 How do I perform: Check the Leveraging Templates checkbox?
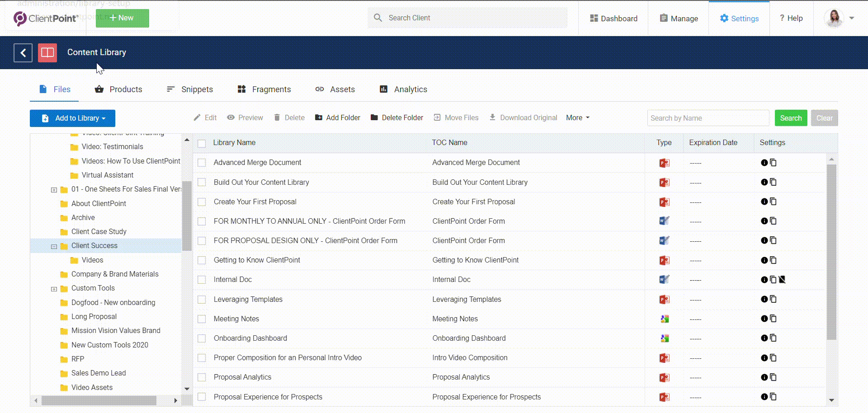tap(202, 299)
